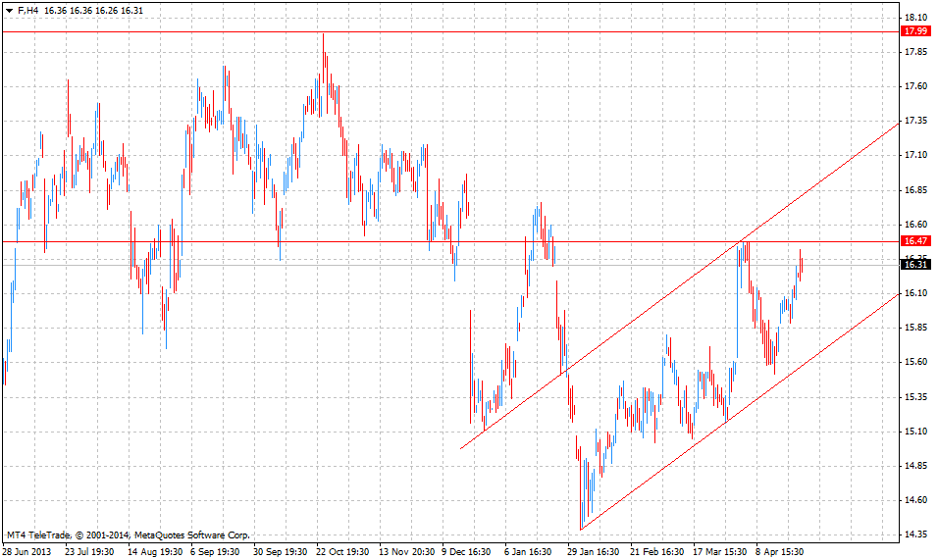Click the 16.60 price axis label
Image resolution: width=938 pixels, height=560 pixels.
(915, 225)
